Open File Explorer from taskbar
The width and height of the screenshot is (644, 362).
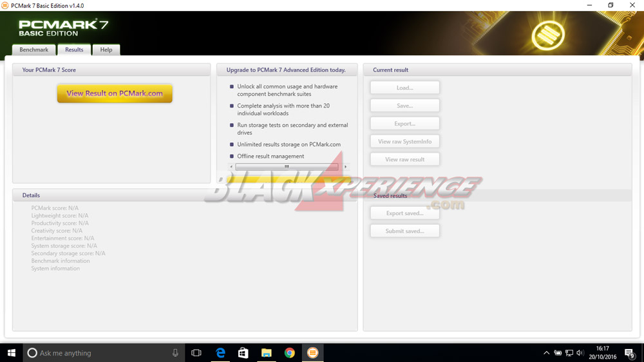266,353
